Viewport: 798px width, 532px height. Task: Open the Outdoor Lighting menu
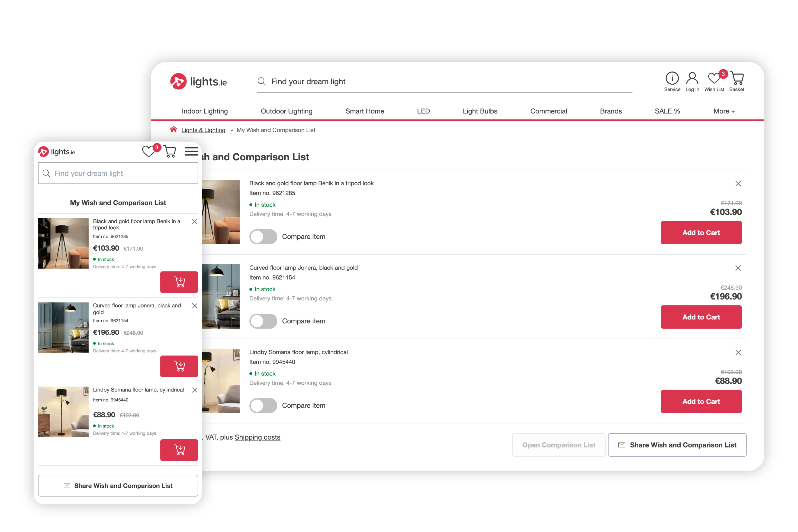click(x=287, y=111)
